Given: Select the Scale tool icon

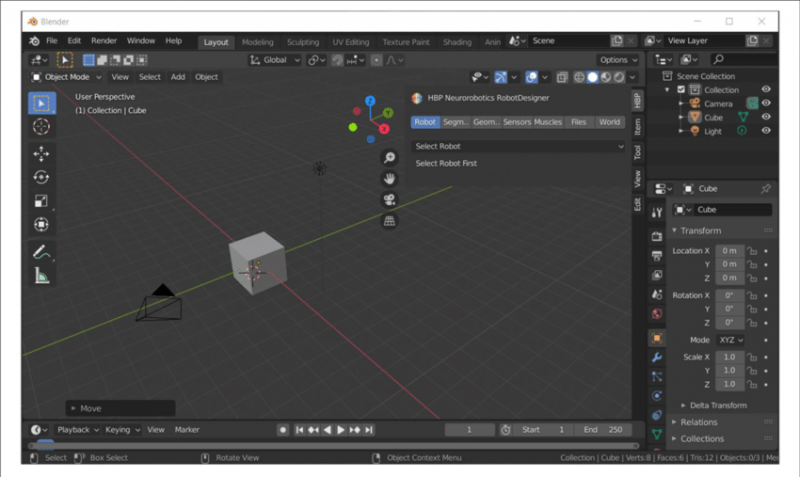Looking at the screenshot, I should tap(41, 201).
